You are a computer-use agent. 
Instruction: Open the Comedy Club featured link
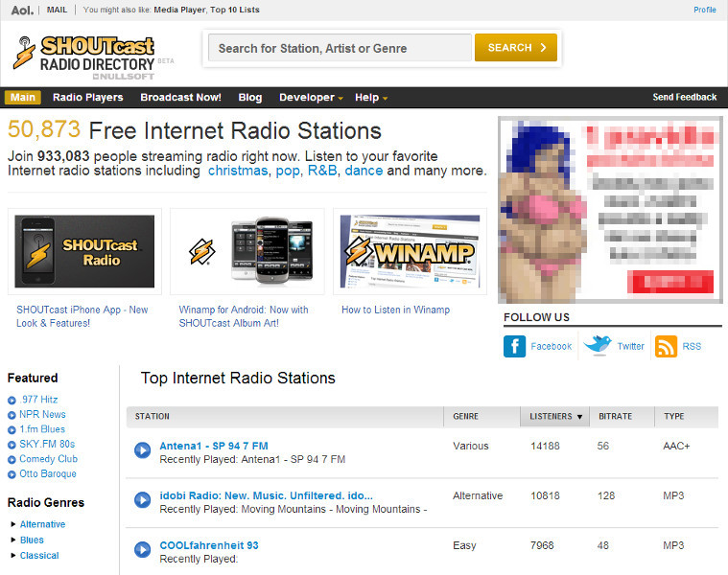tap(48, 459)
